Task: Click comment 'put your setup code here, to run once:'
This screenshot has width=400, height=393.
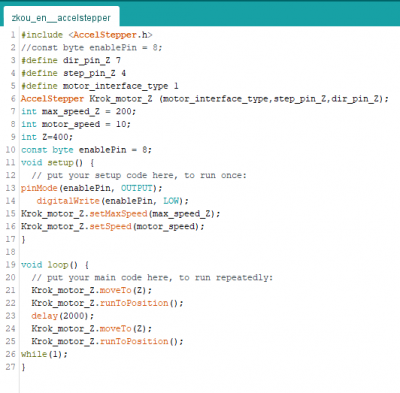Action: tap(139, 175)
